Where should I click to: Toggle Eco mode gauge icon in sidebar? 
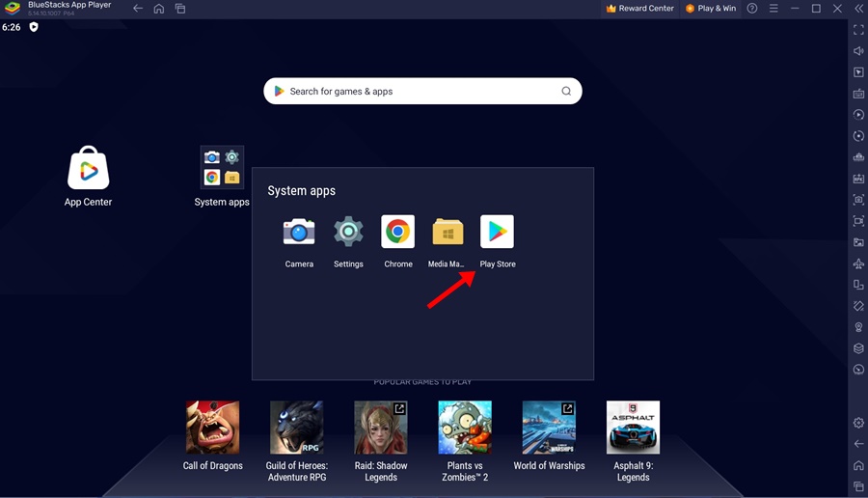(858, 370)
